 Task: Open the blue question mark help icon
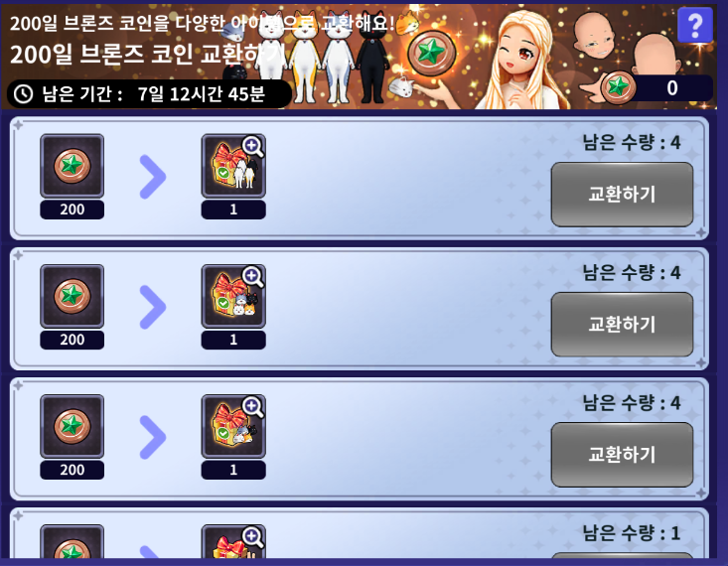pos(694,25)
